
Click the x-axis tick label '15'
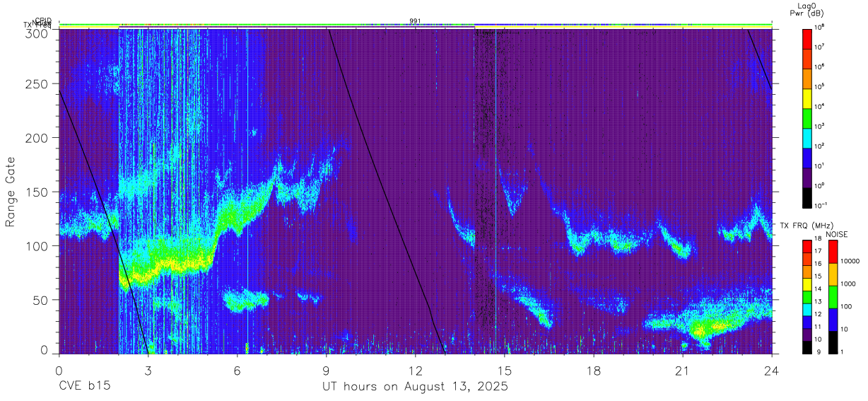tap(505, 371)
